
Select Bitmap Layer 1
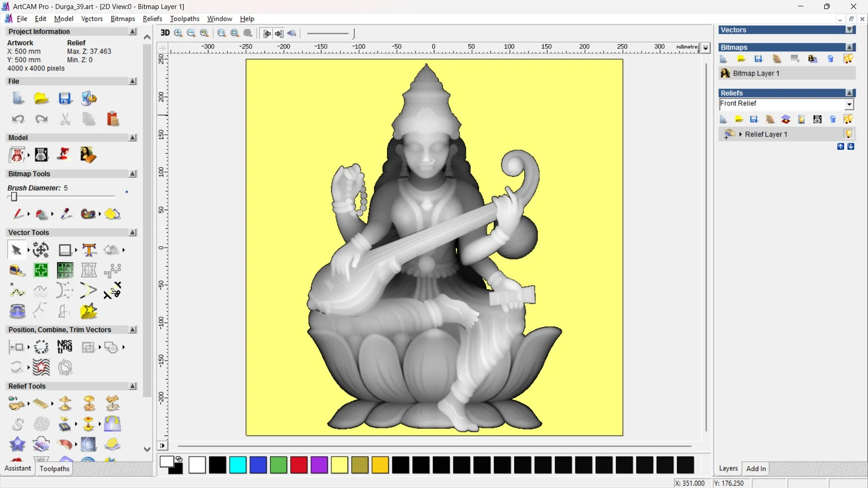tap(756, 73)
